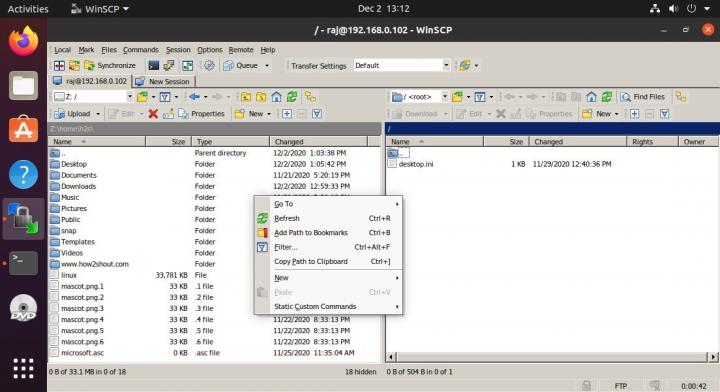
Task: Open the terminal console icon in toolbar
Action: (154, 66)
